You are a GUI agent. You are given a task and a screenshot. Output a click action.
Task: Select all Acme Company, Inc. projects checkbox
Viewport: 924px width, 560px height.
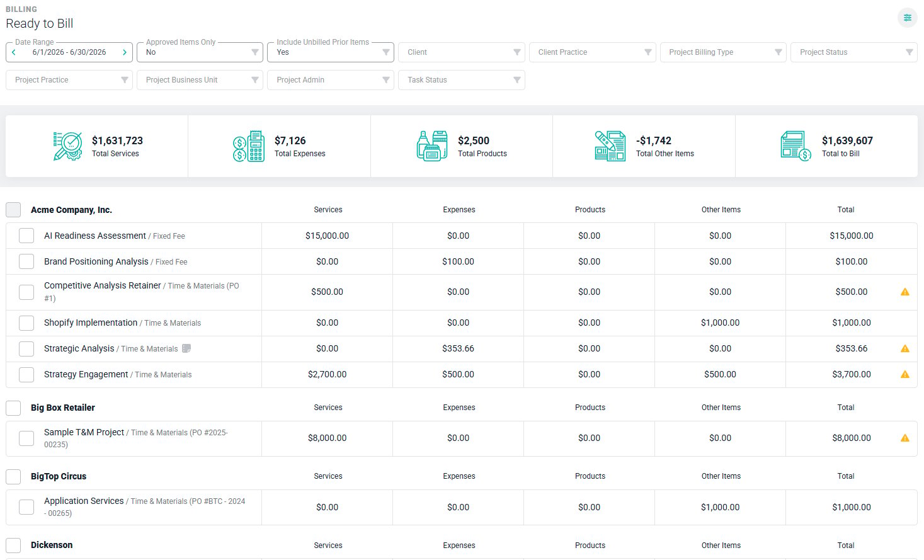(x=13, y=210)
